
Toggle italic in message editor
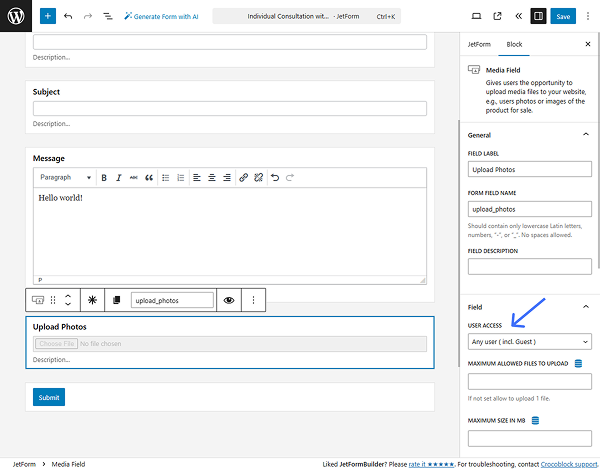(x=119, y=178)
